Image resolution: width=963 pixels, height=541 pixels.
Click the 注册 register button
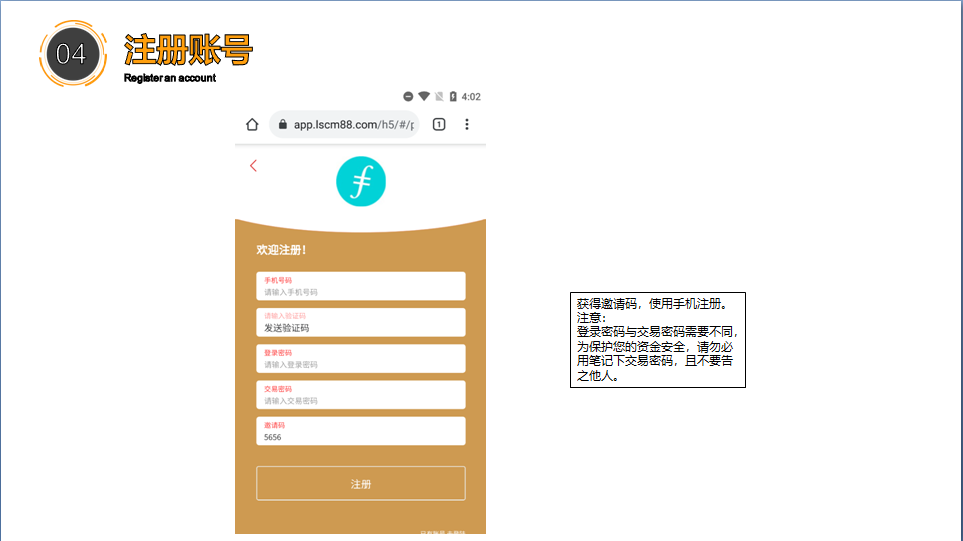click(x=361, y=484)
